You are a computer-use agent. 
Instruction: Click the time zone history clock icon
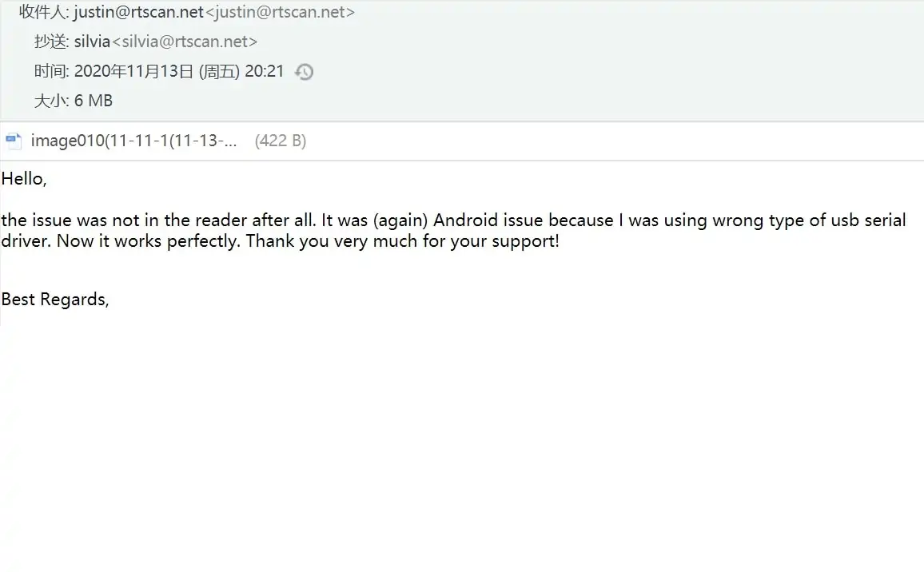click(304, 72)
